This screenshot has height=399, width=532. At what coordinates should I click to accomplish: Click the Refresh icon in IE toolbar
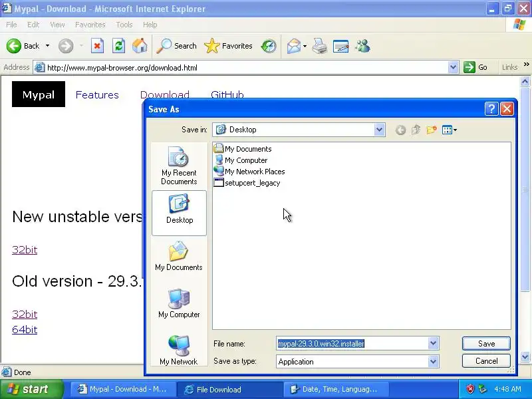pos(118,46)
